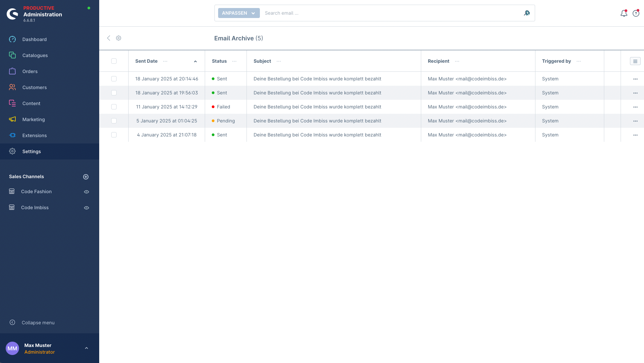Toggle Code Imbiss storefront eye icon

[x=87, y=208]
